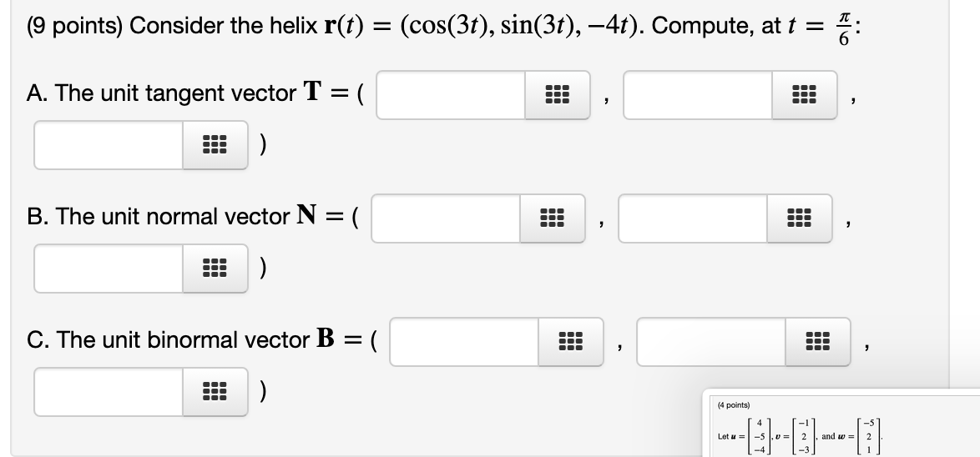Focus second component field of tangent vector T
Screen dimensions: 980x457
point(698,95)
